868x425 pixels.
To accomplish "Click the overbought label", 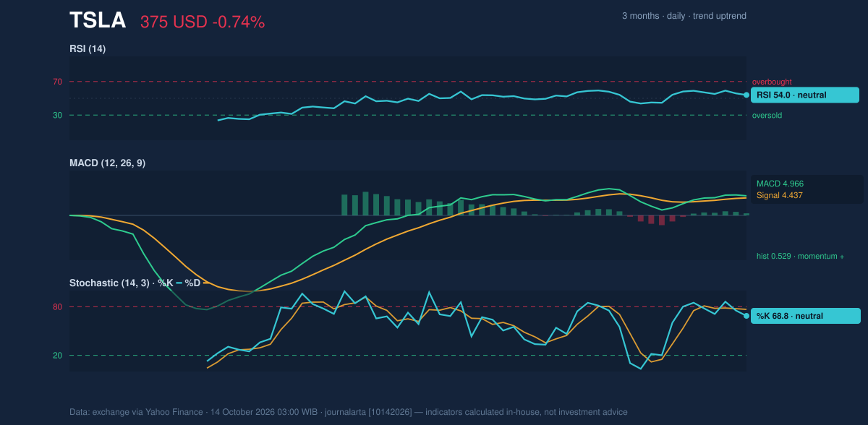I will [x=772, y=82].
